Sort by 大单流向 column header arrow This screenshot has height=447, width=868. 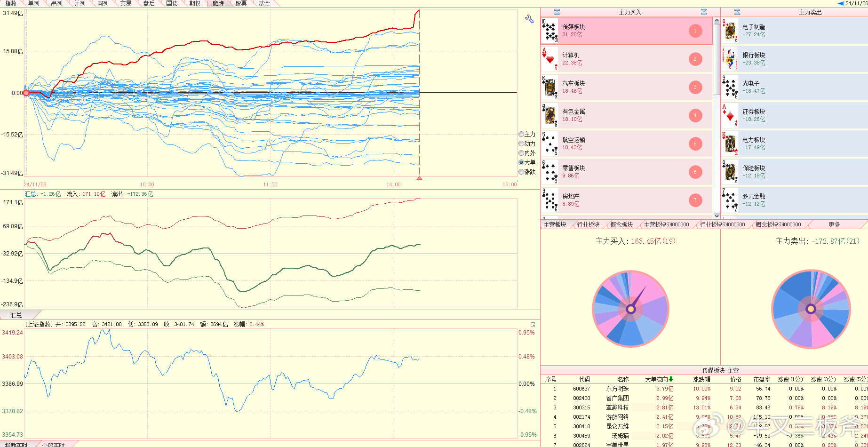(x=671, y=379)
